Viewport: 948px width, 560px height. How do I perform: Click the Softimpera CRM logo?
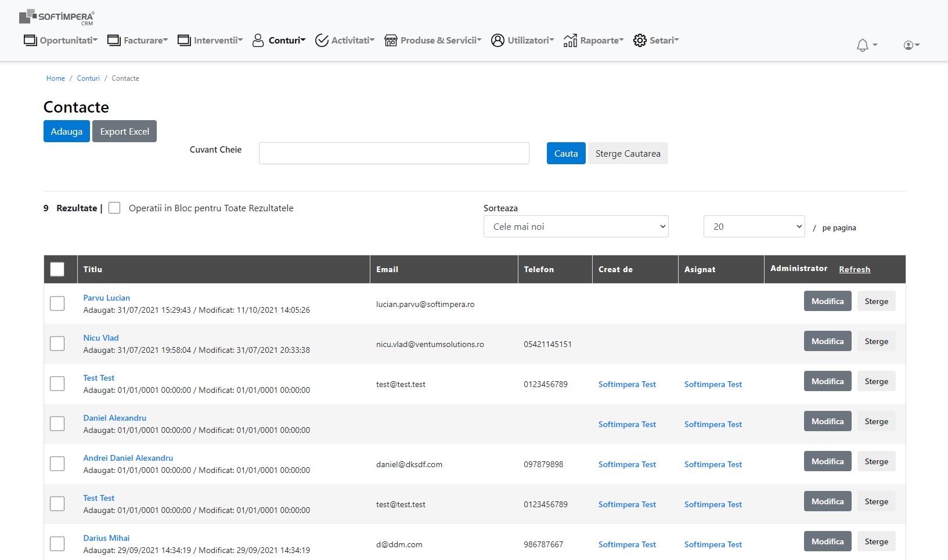tap(57, 17)
